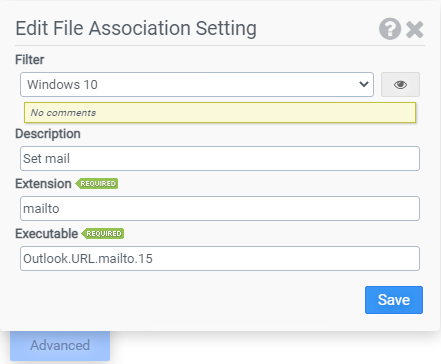Click the Extension field containing mailto

tap(220, 209)
